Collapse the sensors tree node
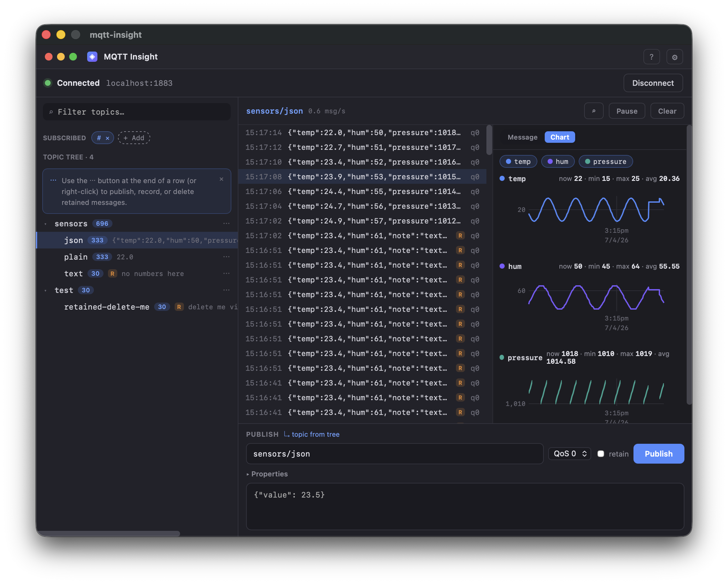728x584 pixels. (x=45, y=224)
